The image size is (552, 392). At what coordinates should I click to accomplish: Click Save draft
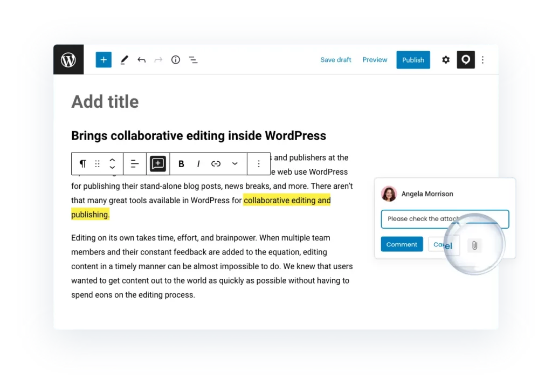(x=336, y=60)
